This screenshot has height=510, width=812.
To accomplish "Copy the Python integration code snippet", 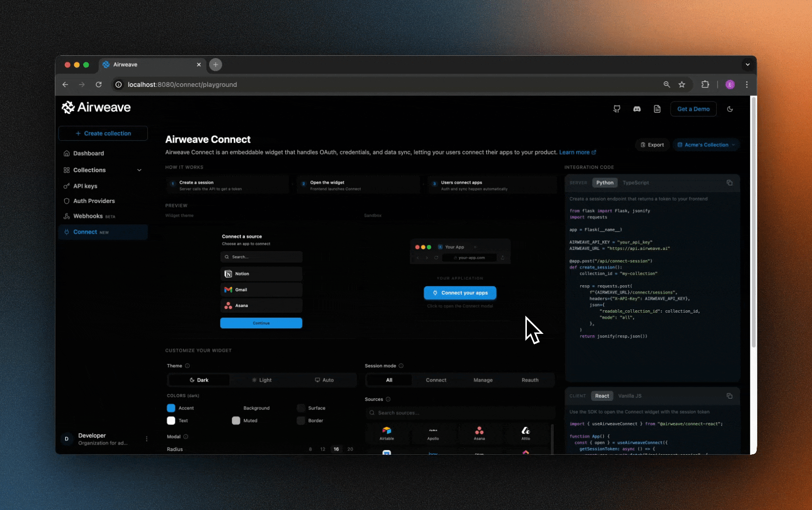I will pyautogui.click(x=730, y=183).
